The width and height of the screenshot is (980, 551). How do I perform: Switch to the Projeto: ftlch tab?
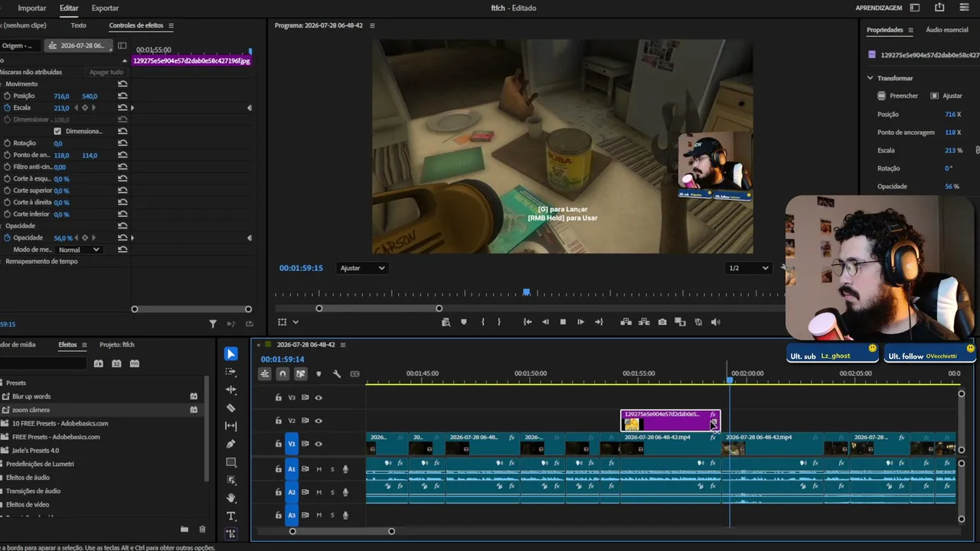117,344
